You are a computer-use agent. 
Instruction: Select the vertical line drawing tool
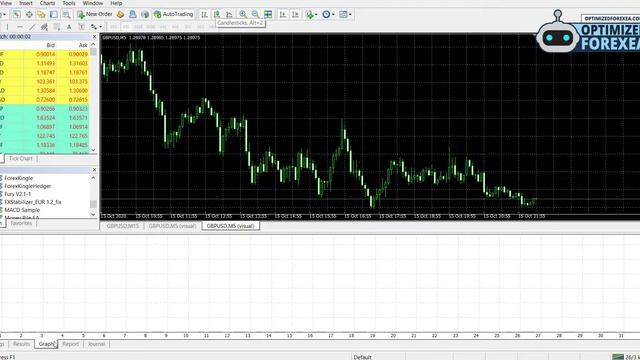pyautogui.click(x=7, y=27)
